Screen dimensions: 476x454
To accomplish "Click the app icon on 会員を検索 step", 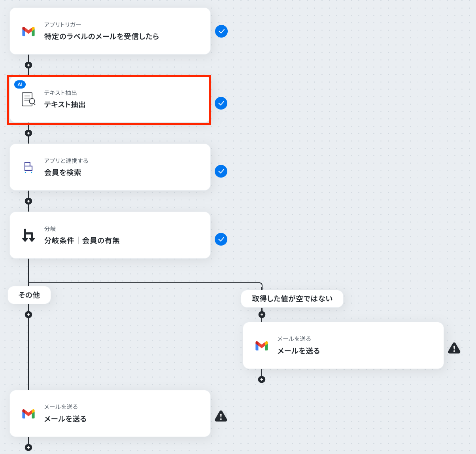I will point(28,167).
